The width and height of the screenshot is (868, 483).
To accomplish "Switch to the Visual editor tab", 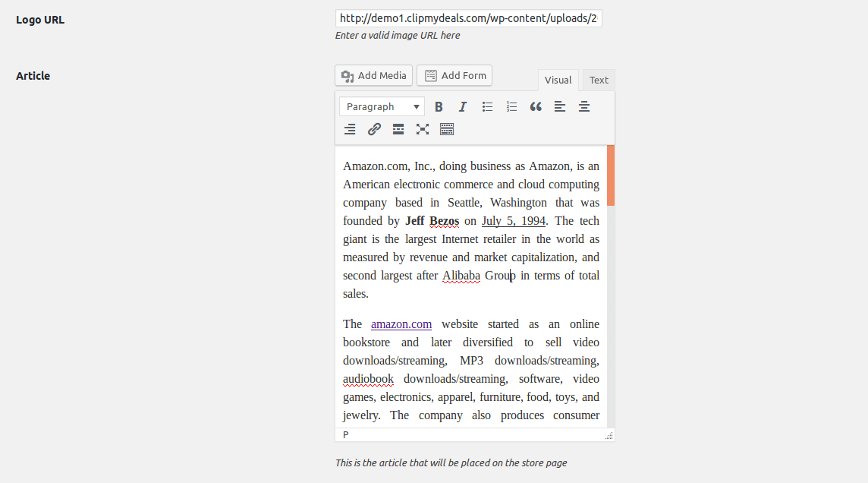I will tap(558, 80).
